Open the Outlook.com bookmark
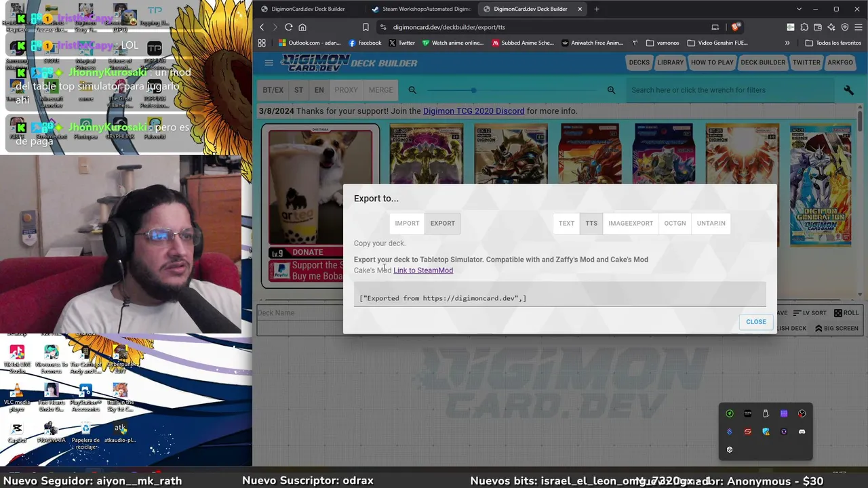This screenshot has width=868, height=488. click(x=309, y=43)
